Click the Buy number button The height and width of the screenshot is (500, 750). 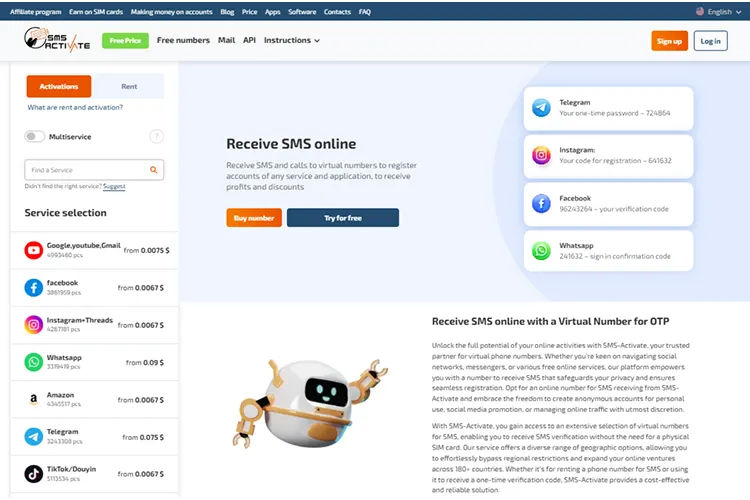[254, 218]
